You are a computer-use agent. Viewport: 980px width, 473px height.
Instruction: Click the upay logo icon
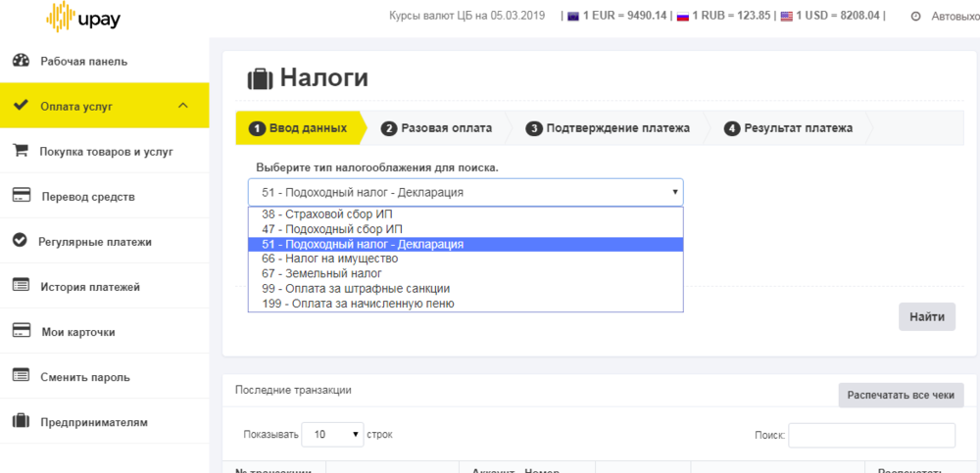(x=64, y=16)
